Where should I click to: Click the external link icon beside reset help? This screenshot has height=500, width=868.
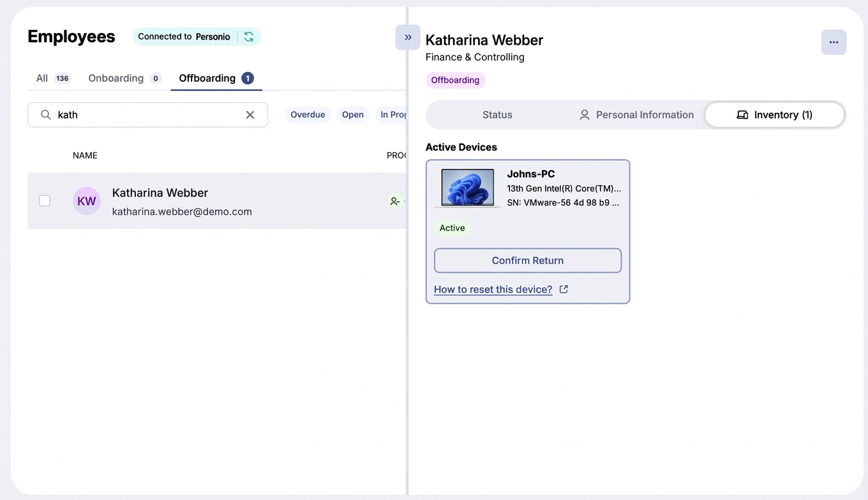[564, 290]
